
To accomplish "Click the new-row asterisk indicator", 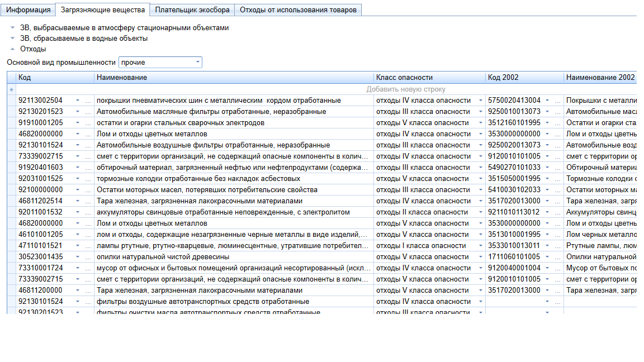I will (x=11, y=89).
